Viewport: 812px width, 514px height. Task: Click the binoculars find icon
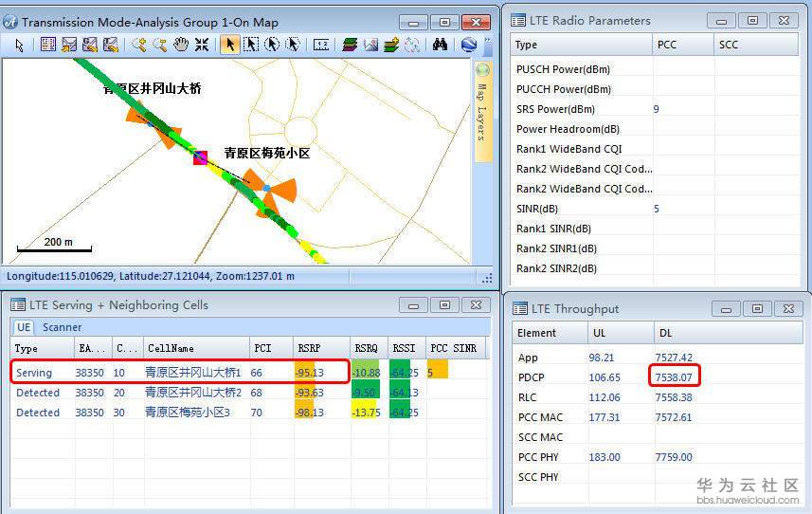(440, 46)
